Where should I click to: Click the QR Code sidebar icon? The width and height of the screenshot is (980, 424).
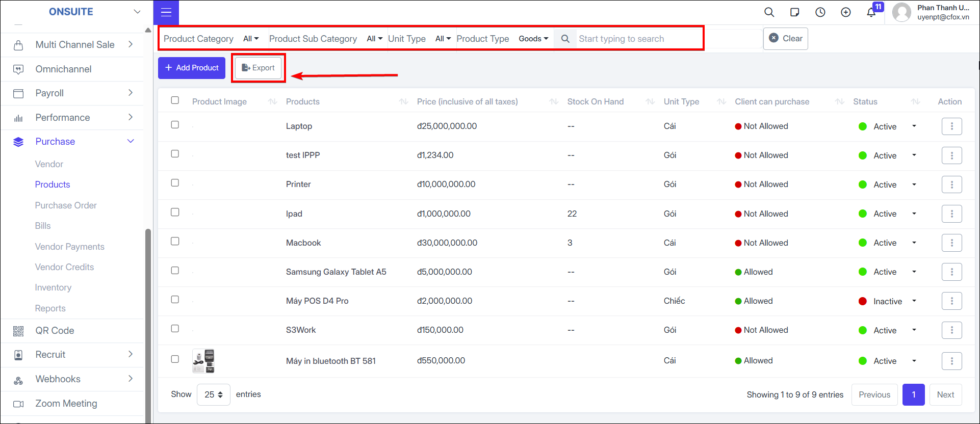(x=18, y=331)
